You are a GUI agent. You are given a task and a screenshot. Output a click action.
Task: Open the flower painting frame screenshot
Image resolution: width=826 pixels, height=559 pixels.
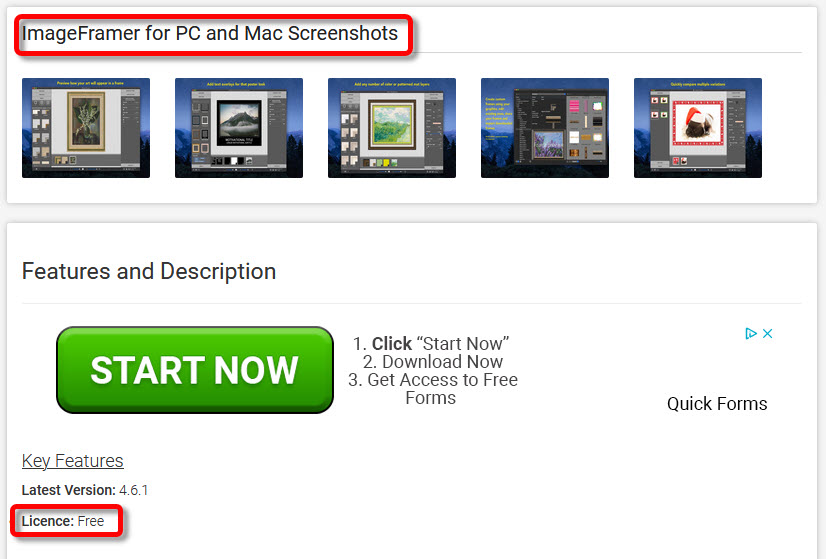[x=86, y=128]
